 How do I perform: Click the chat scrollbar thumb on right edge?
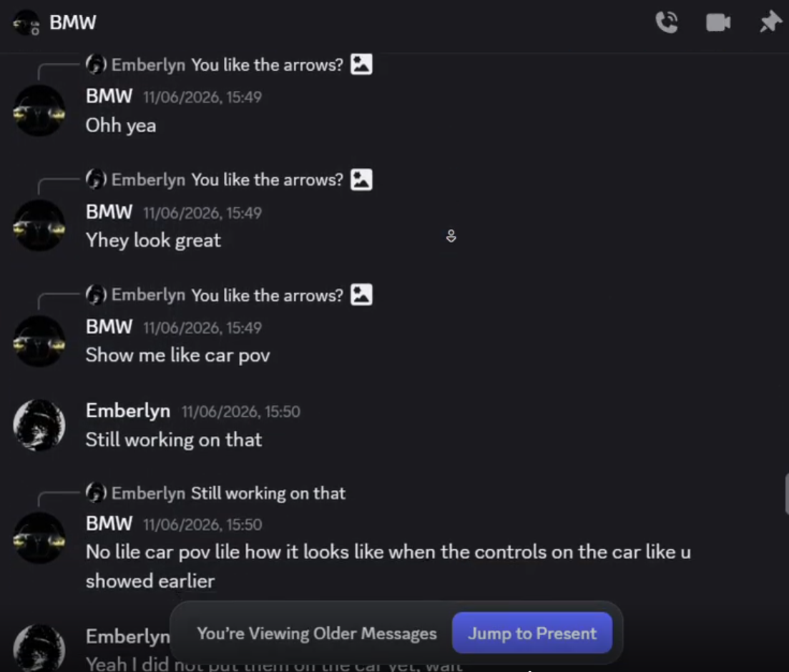[x=786, y=494]
